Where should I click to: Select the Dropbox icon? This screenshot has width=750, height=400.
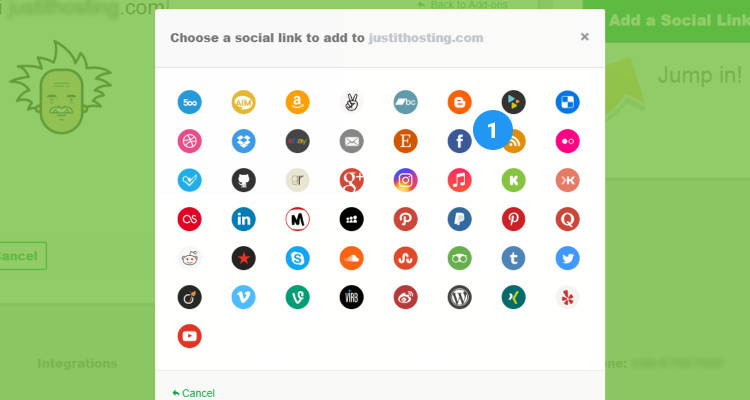[244, 141]
